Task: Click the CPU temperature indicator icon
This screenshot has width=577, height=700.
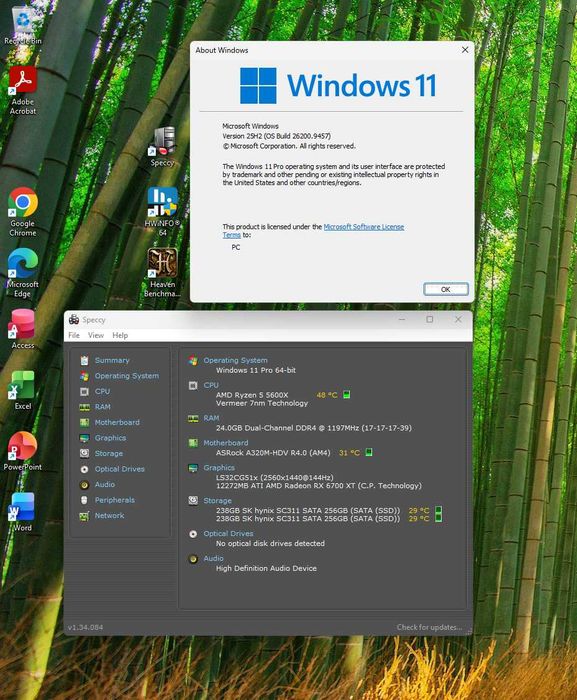Action: 347,395
